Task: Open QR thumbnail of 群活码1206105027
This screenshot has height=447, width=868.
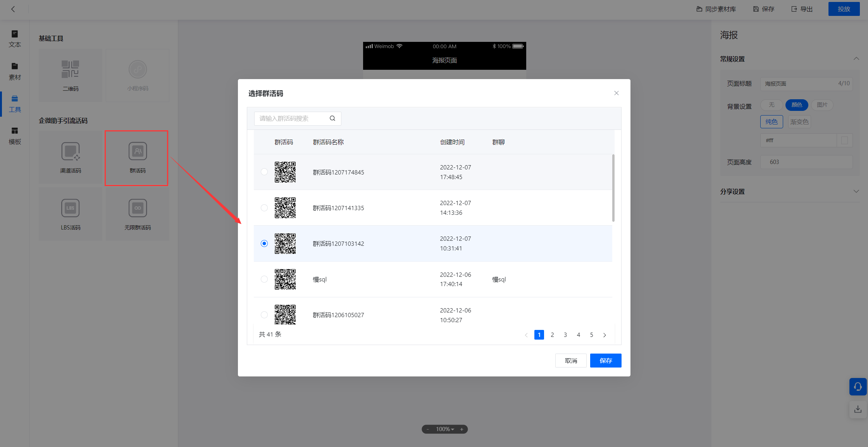Action: 285,314
